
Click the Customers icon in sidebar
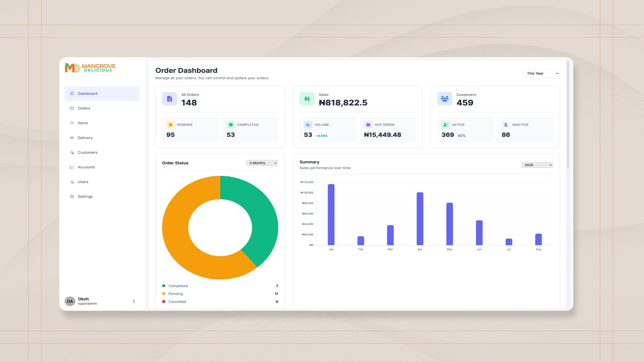point(72,152)
